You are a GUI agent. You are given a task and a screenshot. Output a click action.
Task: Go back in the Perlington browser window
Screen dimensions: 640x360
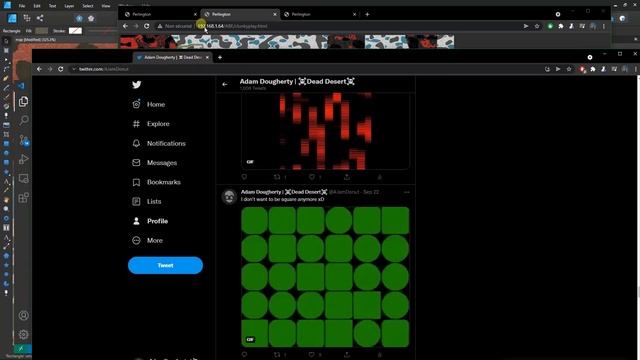click(125, 26)
